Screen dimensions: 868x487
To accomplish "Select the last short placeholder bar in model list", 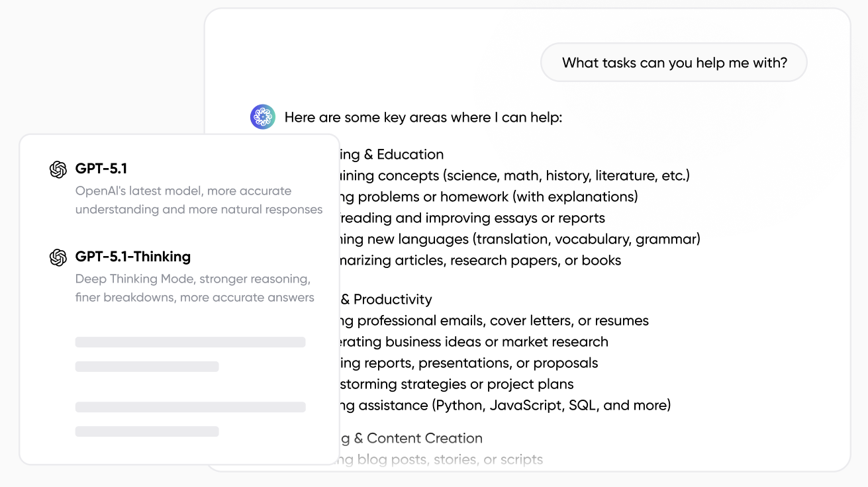I will pyautogui.click(x=146, y=431).
